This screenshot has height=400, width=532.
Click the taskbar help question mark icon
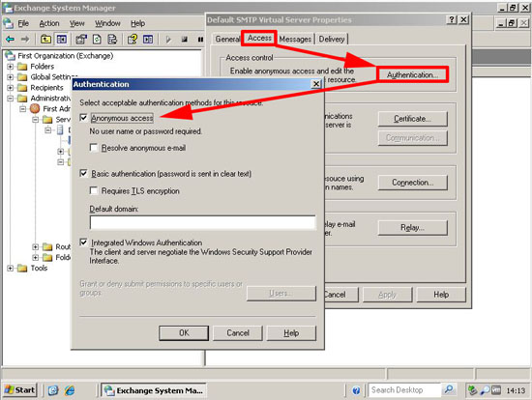pyautogui.click(x=356, y=390)
